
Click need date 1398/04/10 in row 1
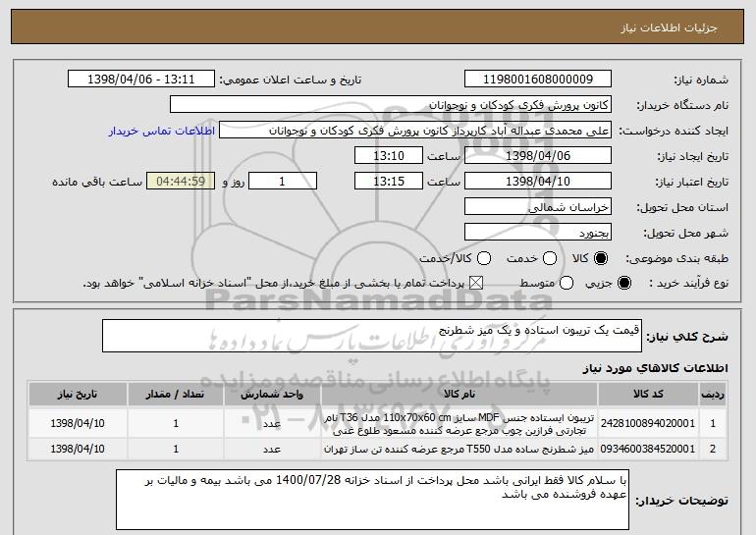click(x=78, y=423)
